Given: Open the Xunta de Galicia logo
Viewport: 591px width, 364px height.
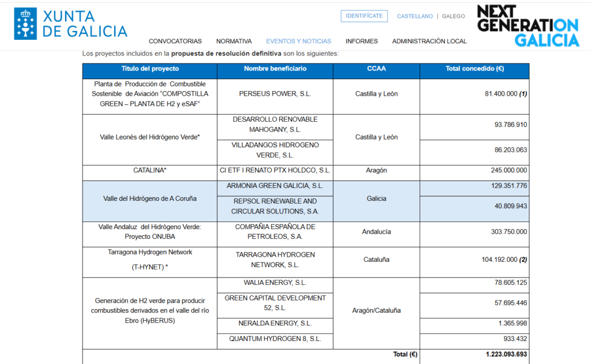Looking at the screenshot, I should point(70,24).
